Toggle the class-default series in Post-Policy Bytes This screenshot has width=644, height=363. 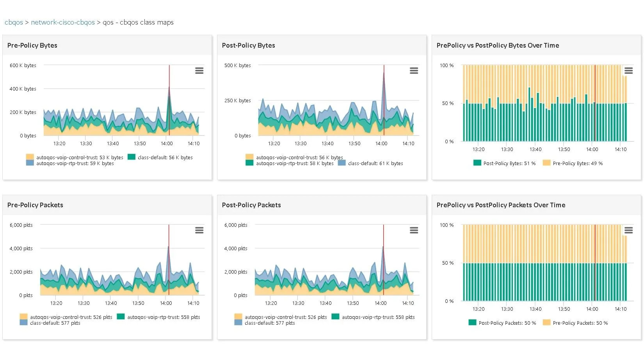[x=342, y=163]
